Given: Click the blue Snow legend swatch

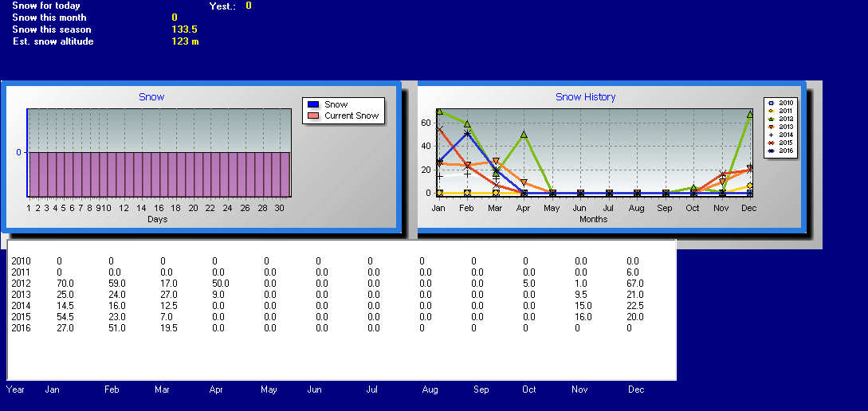Looking at the screenshot, I should point(312,104).
